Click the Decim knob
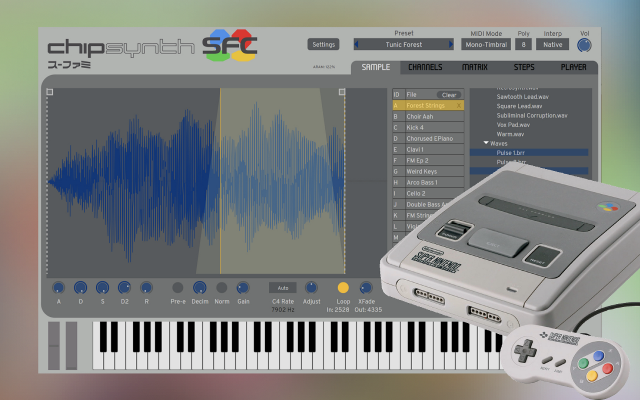 coord(200,288)
